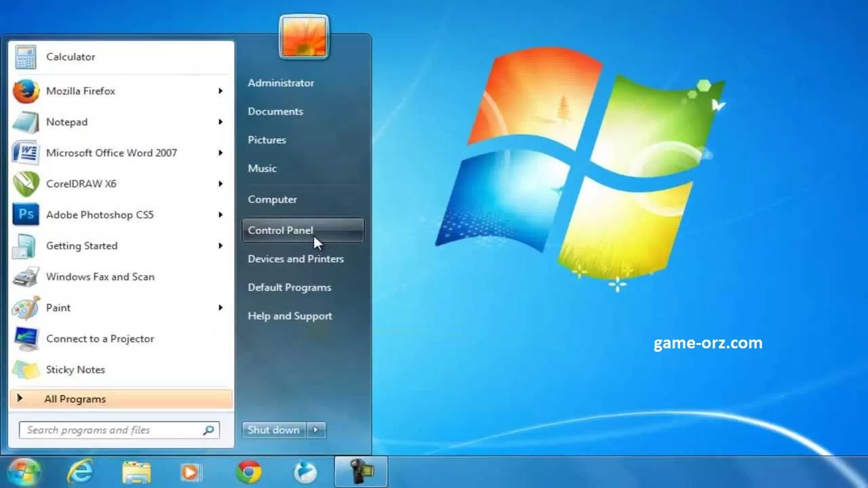Open Music library

click(x=262, y=168)
